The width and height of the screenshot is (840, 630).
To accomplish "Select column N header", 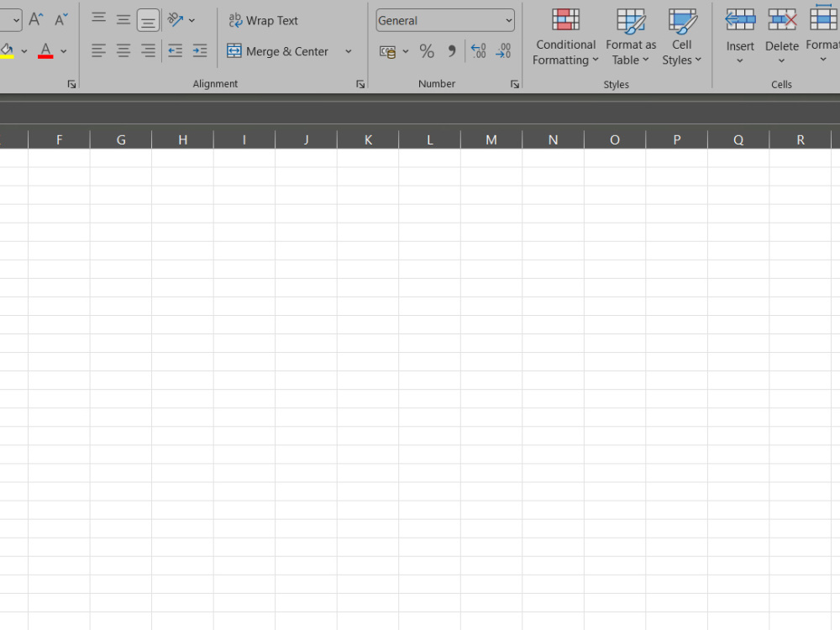I will coord(554,139).
